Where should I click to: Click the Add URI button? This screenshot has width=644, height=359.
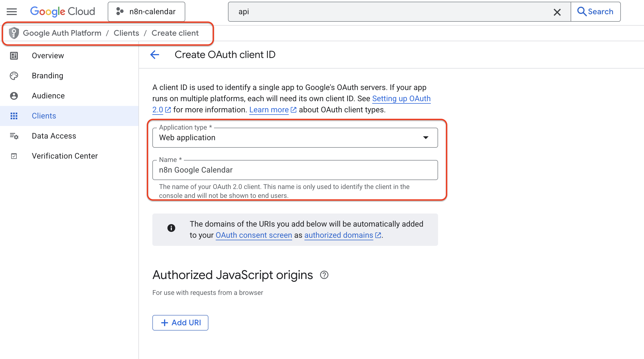coord(180,323)
